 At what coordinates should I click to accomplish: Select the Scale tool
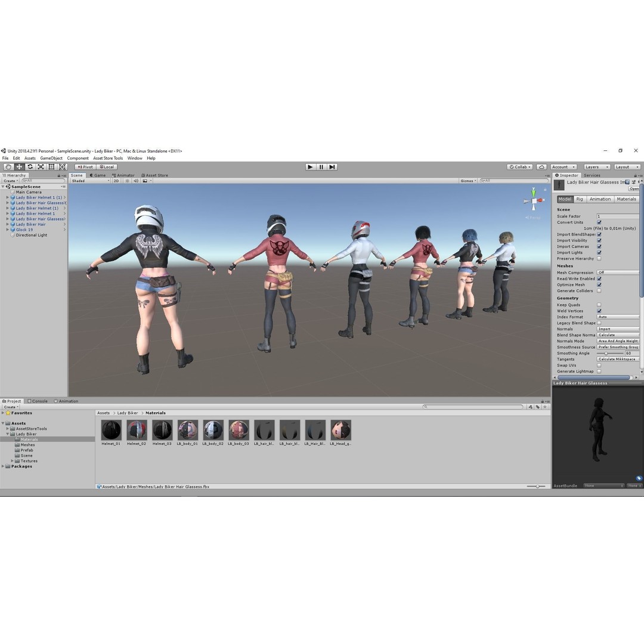[41, 167]
